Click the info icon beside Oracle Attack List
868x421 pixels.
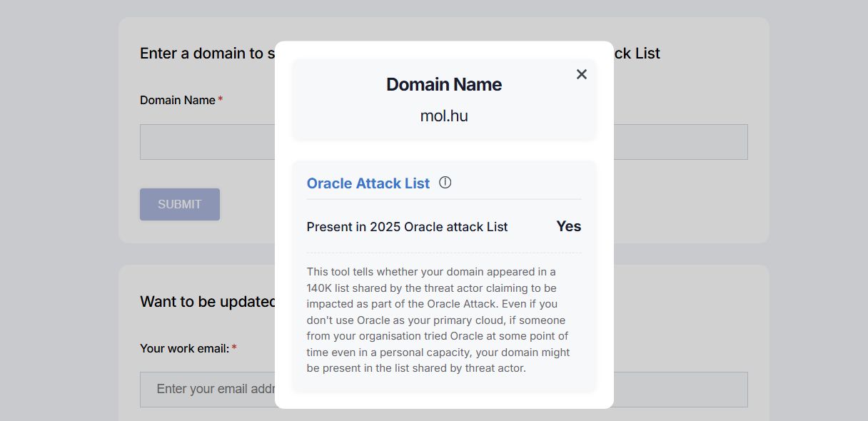coord(445,183)
